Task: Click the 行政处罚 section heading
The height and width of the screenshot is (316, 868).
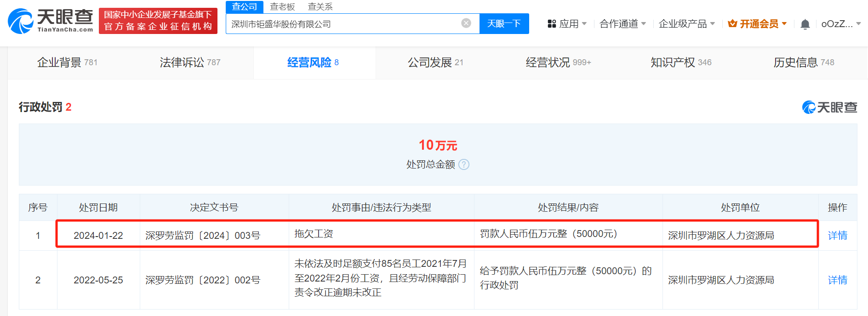Action: click(45, 107)
